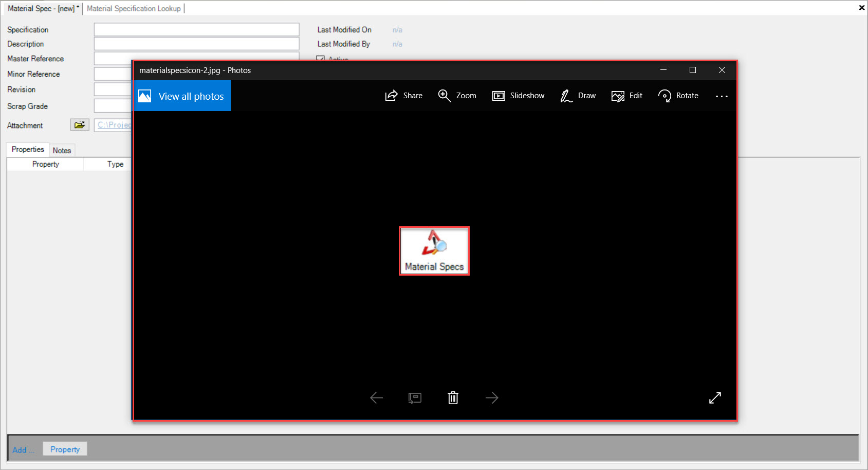The width and height of the screenshot is (868, 470).
Task: Click the Property add button
Action: tap(65, 449)
